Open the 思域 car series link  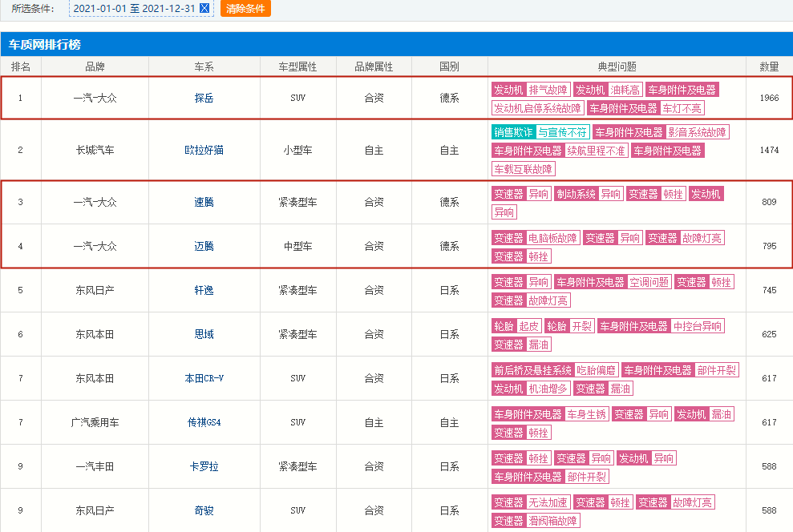pos(204,334)
